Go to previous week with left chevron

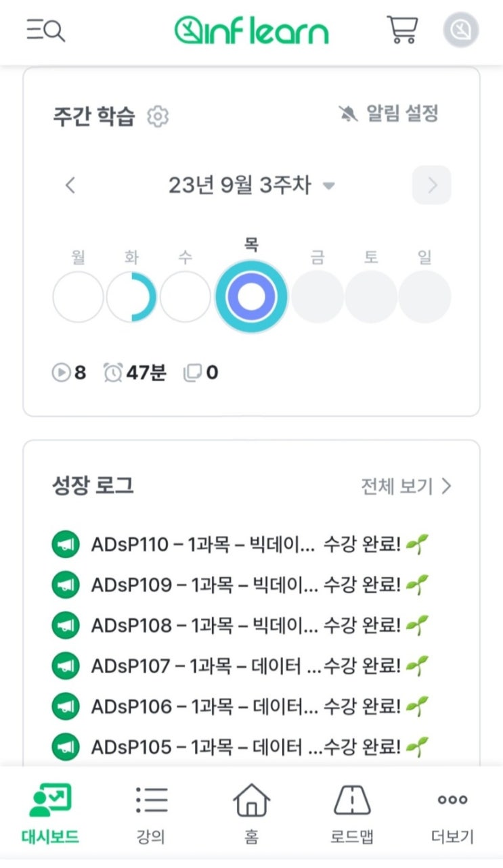(70, 185)
